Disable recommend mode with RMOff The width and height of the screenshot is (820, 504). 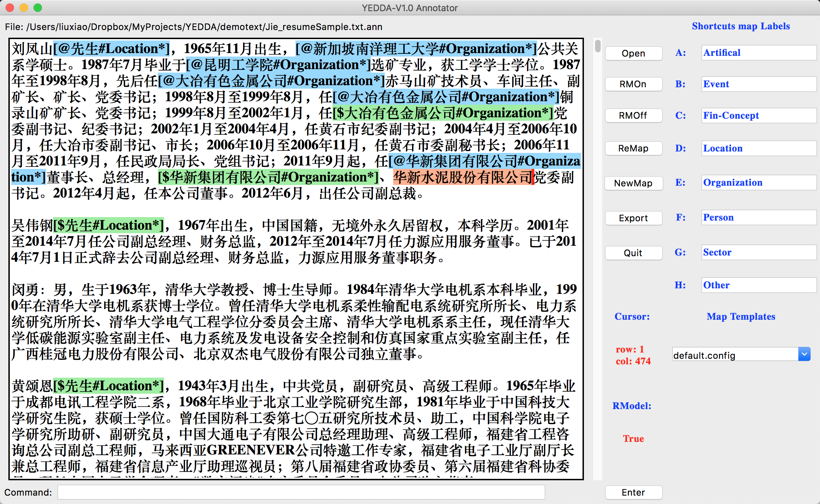point(633,116)
